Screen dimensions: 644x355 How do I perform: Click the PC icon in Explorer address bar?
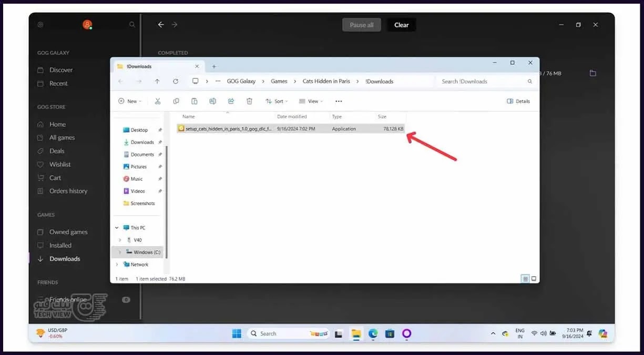click(x=196, y=82)
